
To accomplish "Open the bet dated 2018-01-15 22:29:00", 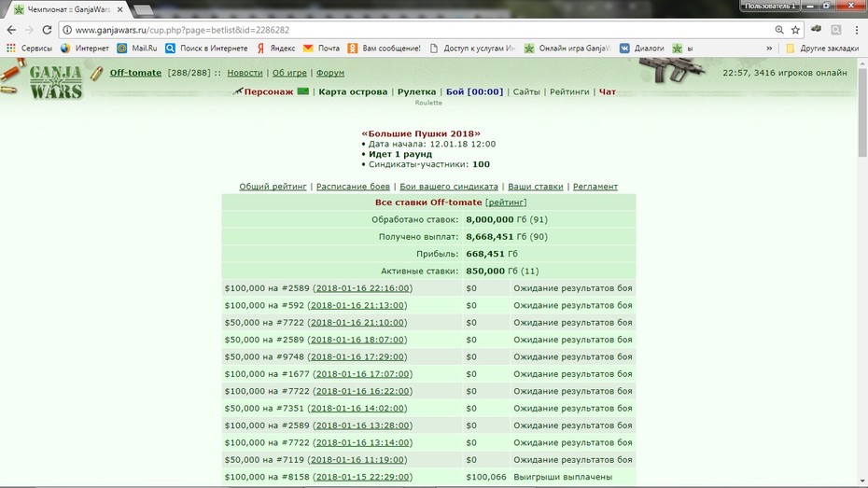I will pyautogui.click(x=362, y=477).
